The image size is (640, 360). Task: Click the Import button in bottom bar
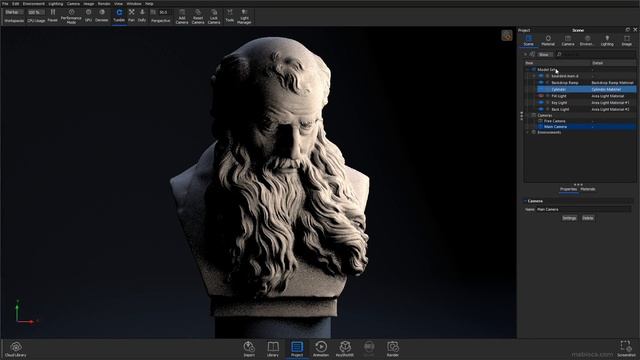249,349
